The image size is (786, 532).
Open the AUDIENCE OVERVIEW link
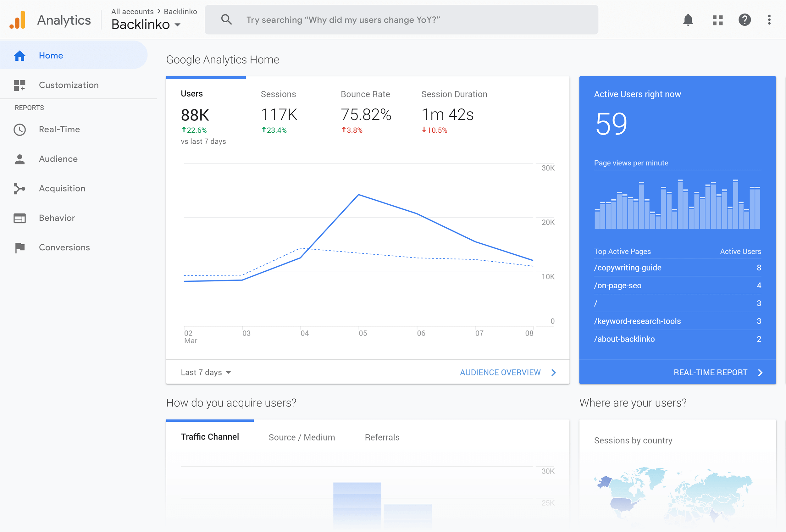pos(500,372)
